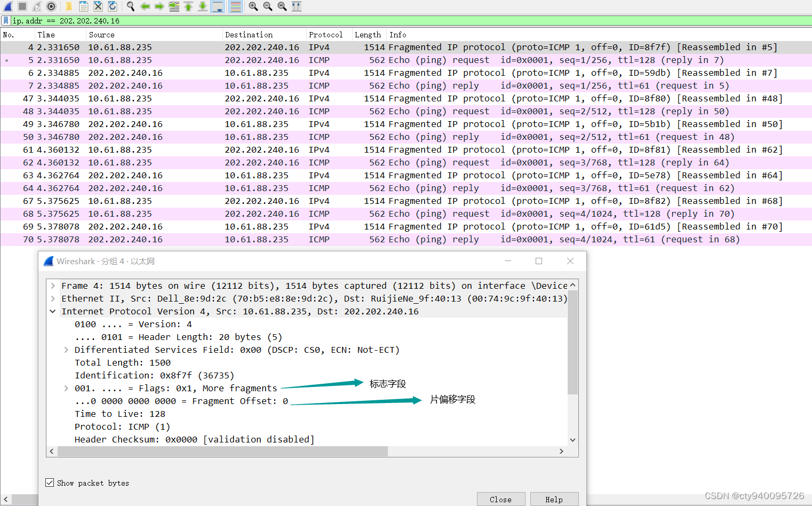Select packet 6 fragmented IP row
Viewport: 812px width, 506px height.
click(406, 73)
